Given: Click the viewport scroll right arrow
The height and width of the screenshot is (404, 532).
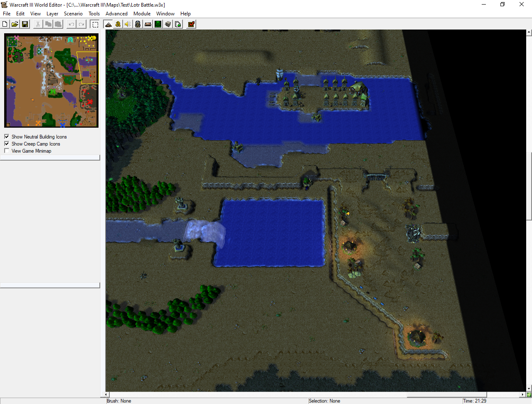Looking at the screenshot, I should point(523,394).
